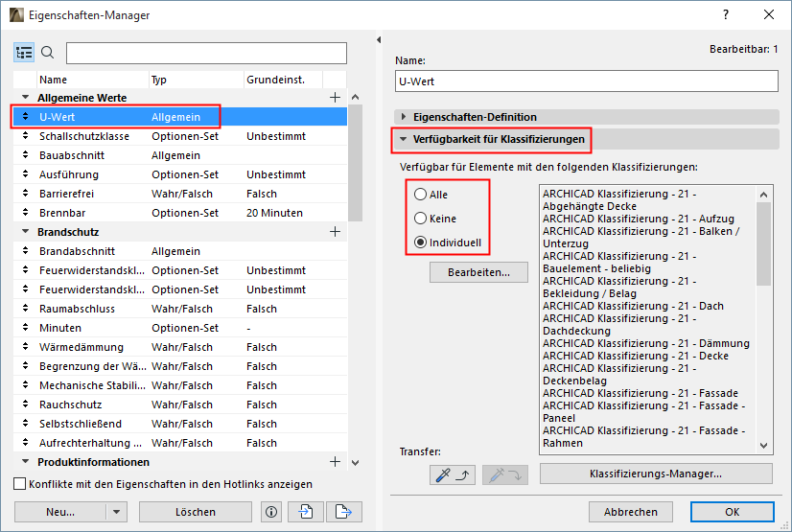792x532 pixels.
Task: Click the Name field containing U-Wert
Action: (587, 81)
